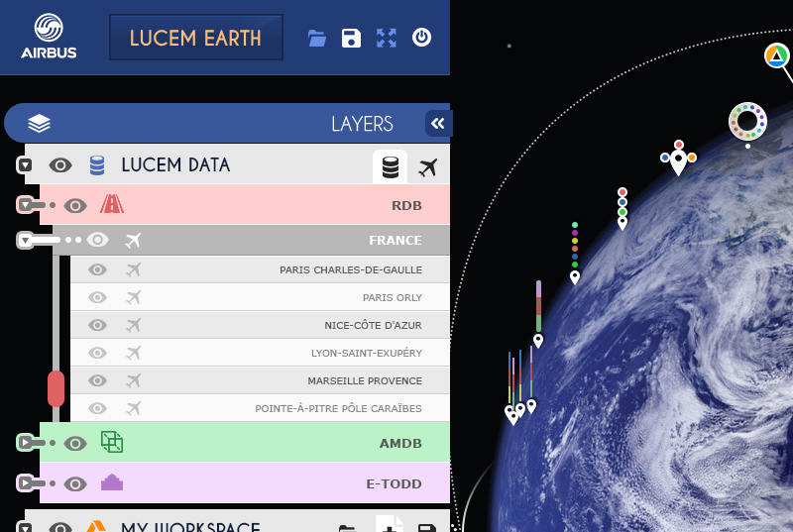This screenshot has height=532, width=793.
Task: Click airplane icon of Marseille Provence
Action: click(134, 380)
